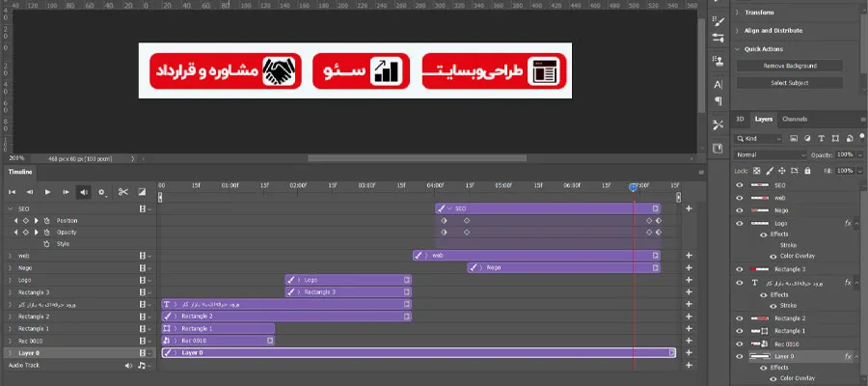868x386 pixels.
Task: Split clip at playhead with scissors
Action: point(122,192)
